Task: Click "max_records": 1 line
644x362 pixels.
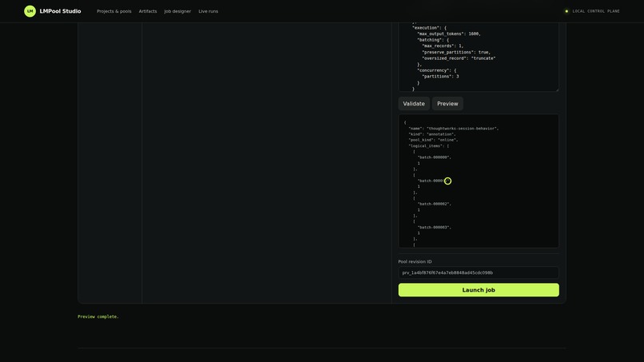Action: [443, 46]
